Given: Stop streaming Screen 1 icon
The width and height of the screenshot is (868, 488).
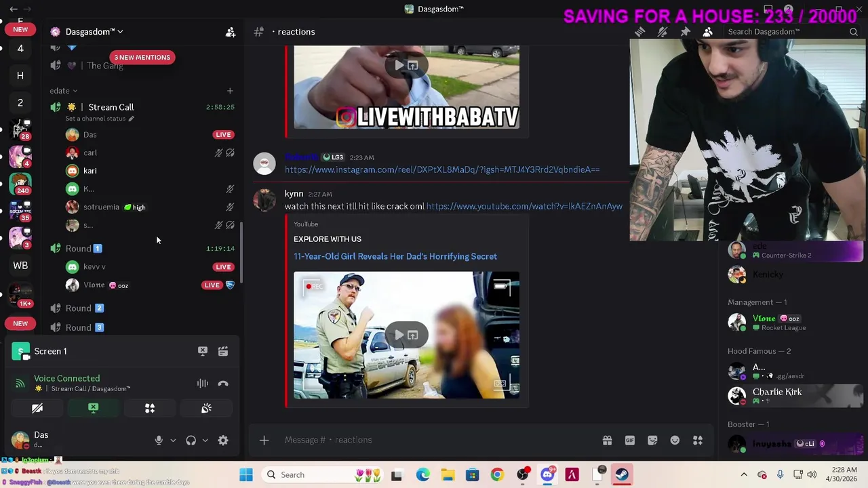Looking at the screenshot, I should [x=202, y=351].
